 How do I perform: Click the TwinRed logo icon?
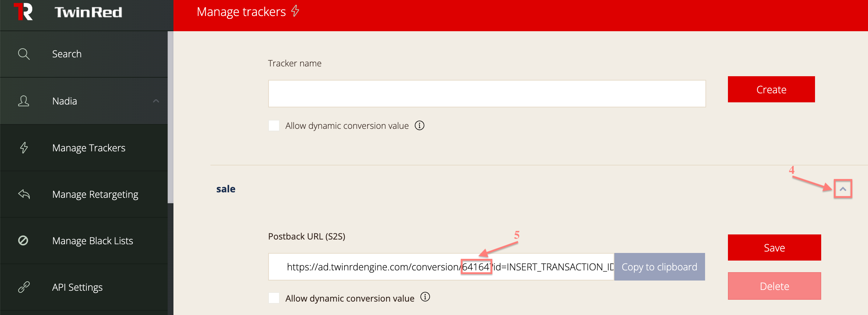23,12
